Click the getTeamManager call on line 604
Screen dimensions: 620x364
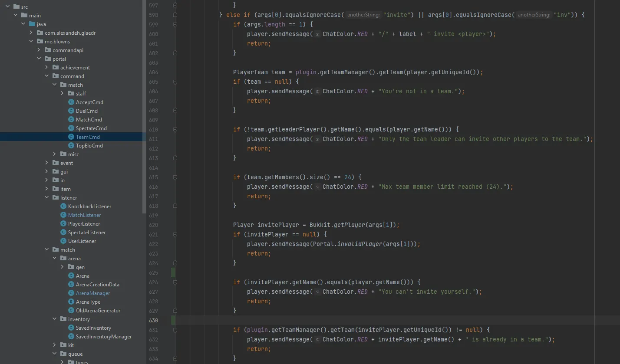[x=343, y=72]
